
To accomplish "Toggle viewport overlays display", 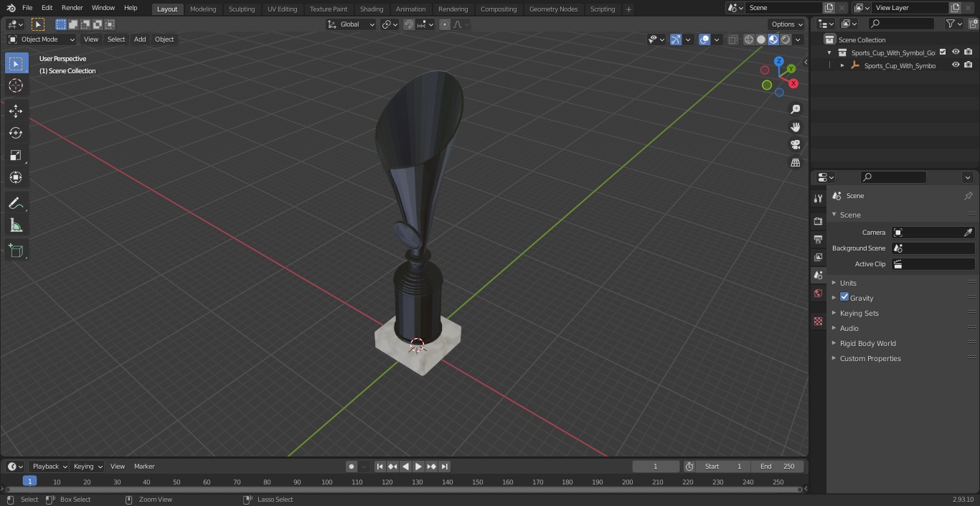I will tap(705, 39).
